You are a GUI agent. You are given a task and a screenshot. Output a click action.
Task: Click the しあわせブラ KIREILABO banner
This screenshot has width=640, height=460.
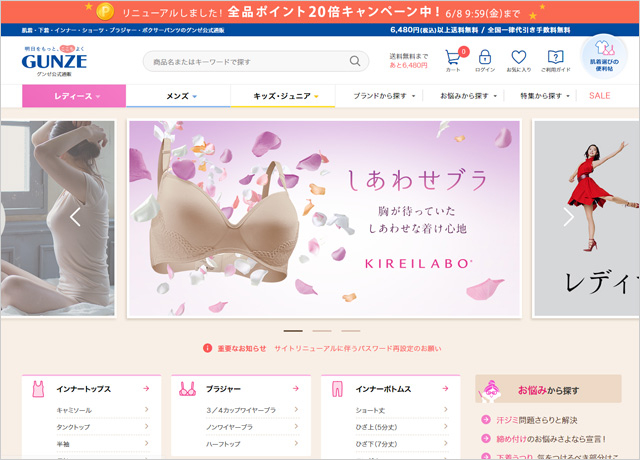(x=324, y=219)
